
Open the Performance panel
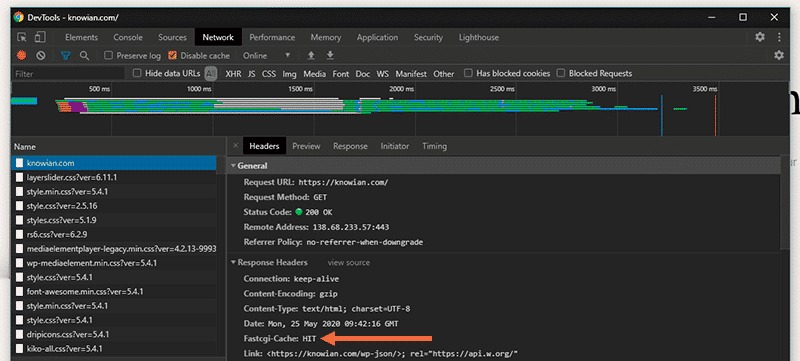pyautogui.click(x=272, y=37)
